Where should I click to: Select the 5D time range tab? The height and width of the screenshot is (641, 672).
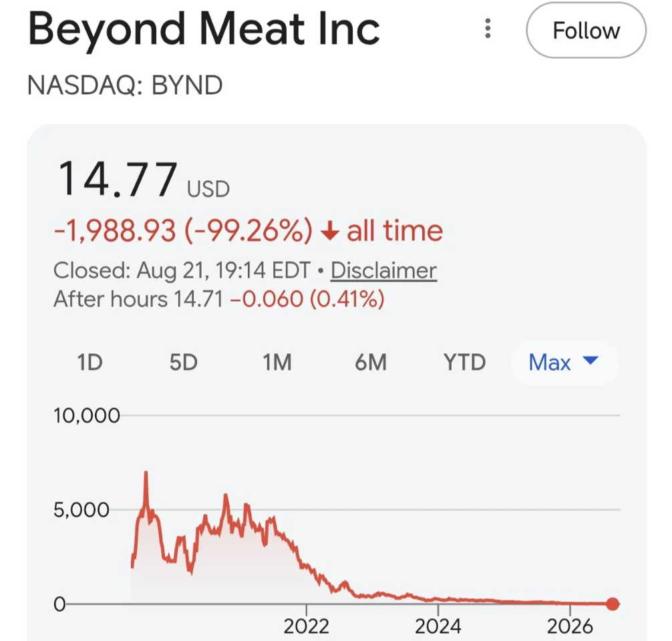pos(184,363)
